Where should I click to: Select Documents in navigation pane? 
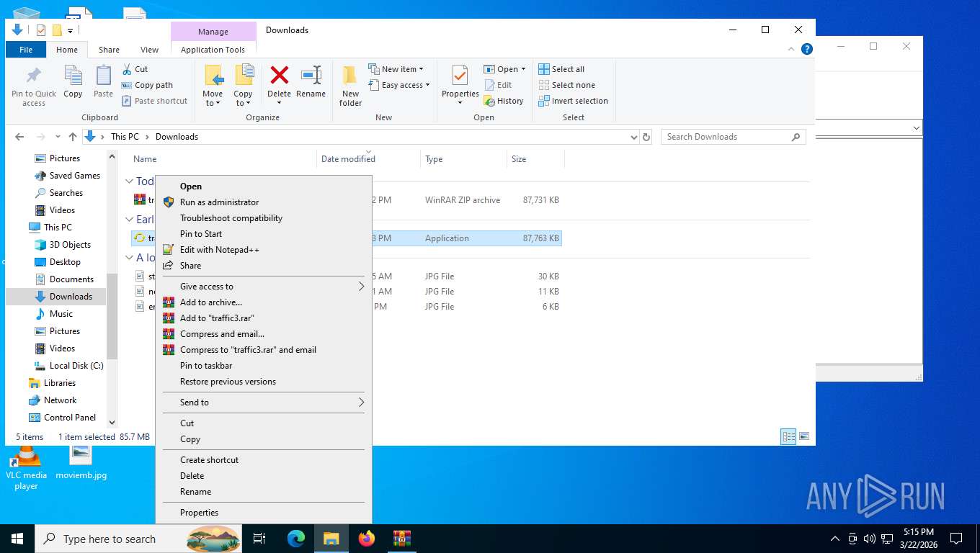(71, 279)
